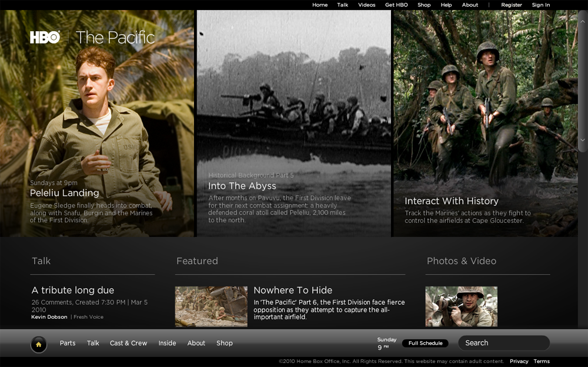The height and width of the screenshot is (367, 588).
Task: Open the Peleliu Landing episode
Action: point(65,193)
